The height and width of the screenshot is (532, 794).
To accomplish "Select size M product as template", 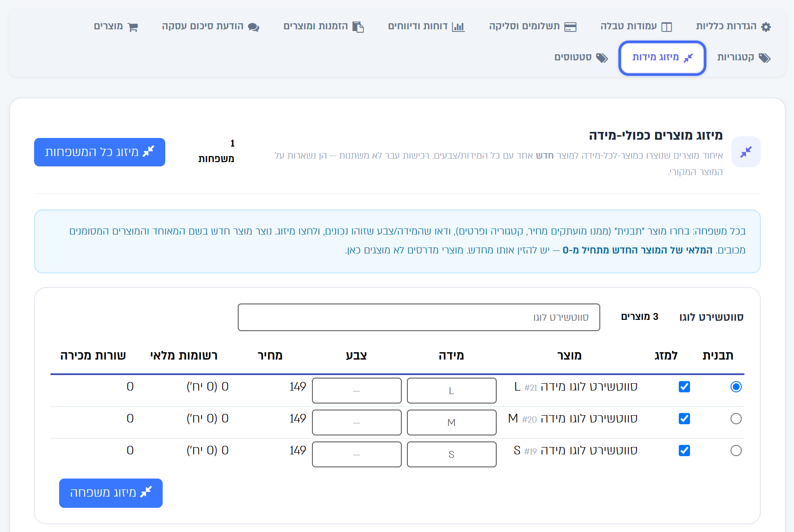I will pyautogui.click(x=736, y=419).
